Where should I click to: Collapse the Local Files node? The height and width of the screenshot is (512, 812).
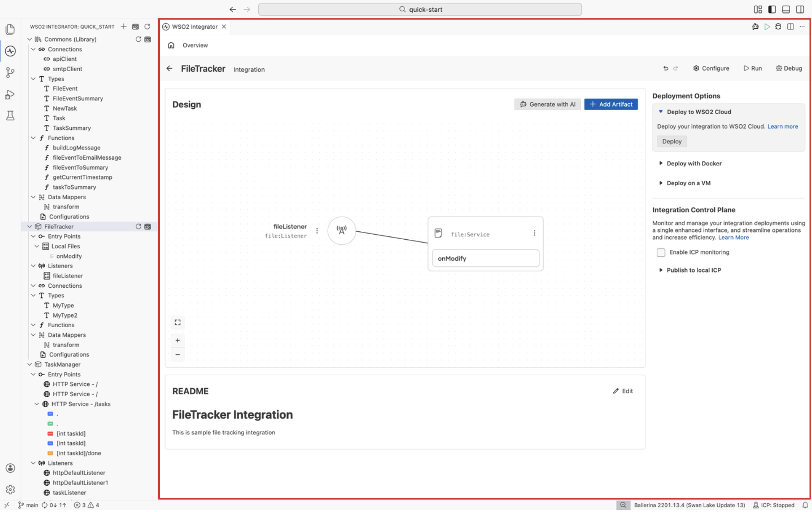[x=37, y=246]
